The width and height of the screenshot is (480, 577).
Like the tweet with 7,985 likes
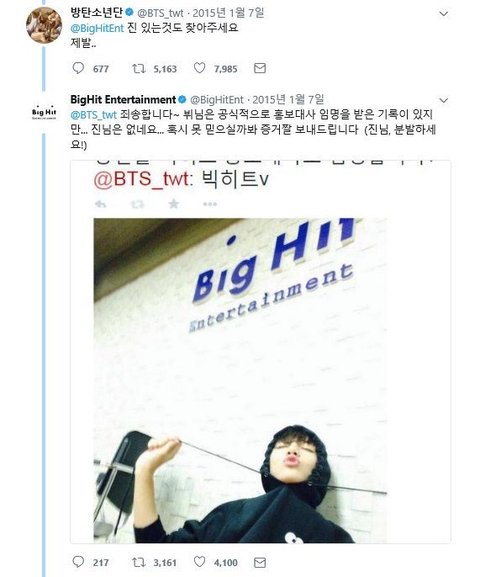pyautogui.click(x=199, y=68)
